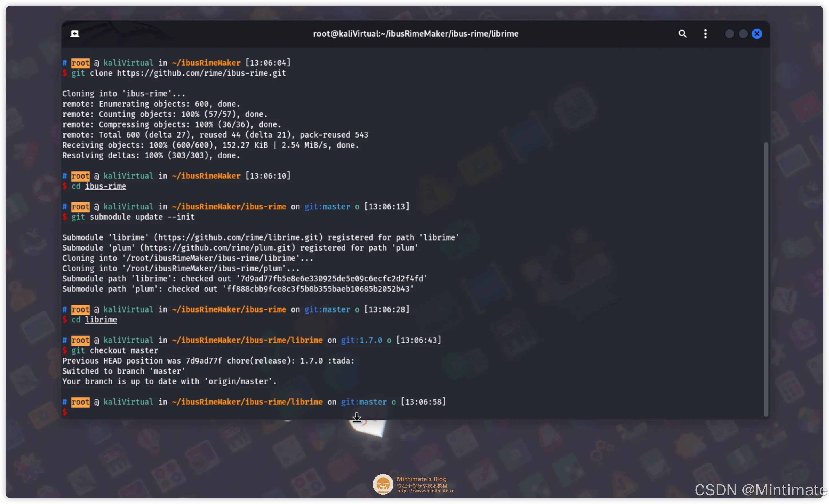This screenshot has width=829, height=504.
Task: Click 'Compressing objects: 100% (36/36)' line
Action: (x=172, y=125)
